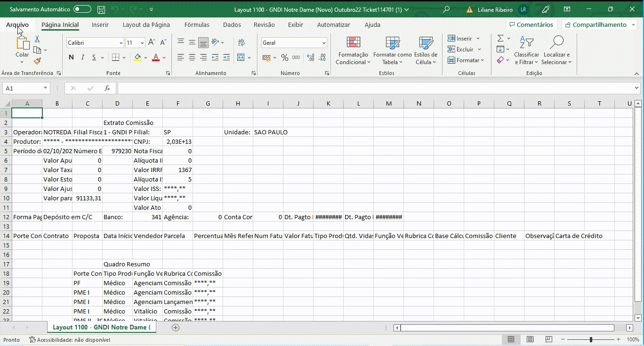Click the percent style icon

click(x=284, y=57)
